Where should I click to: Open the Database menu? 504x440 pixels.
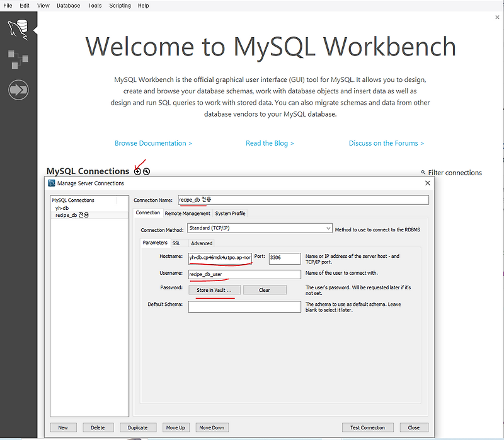67,5
